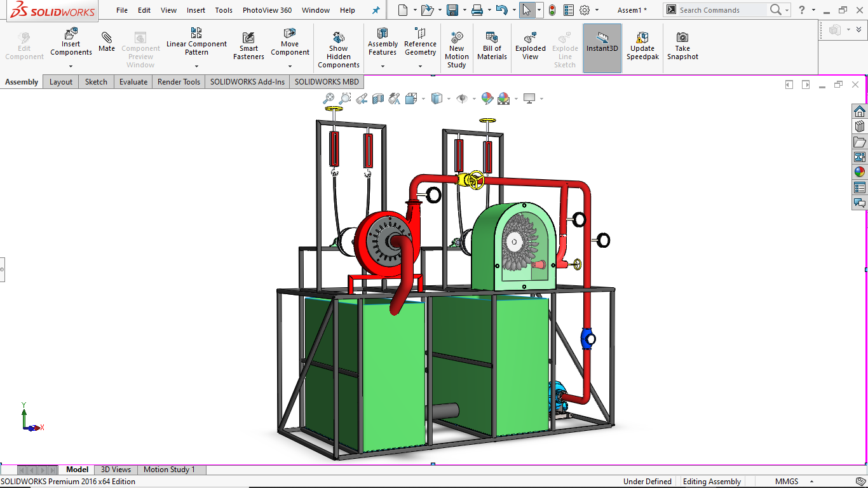Create a New Motion Study
The width and height of the screenshot is (868, 488).
click(x=456, y=50)
